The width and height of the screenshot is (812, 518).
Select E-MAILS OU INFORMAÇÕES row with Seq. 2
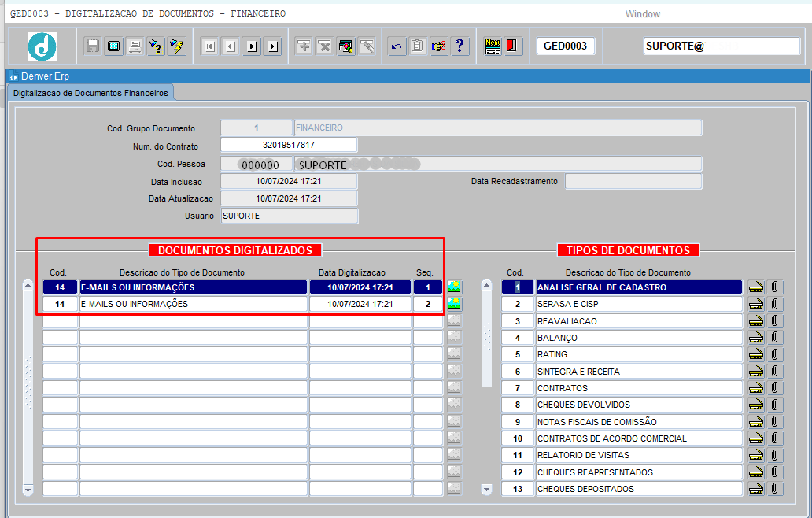194,304
